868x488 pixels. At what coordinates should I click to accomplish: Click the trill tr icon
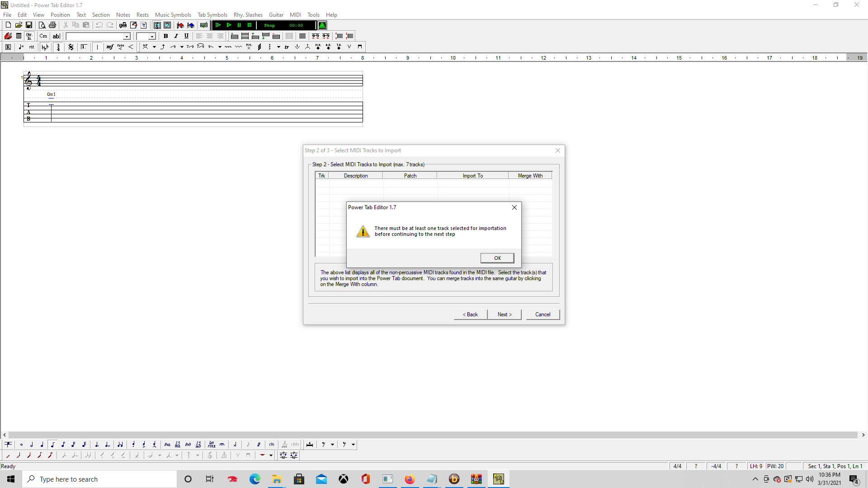[x=287, y=47]
